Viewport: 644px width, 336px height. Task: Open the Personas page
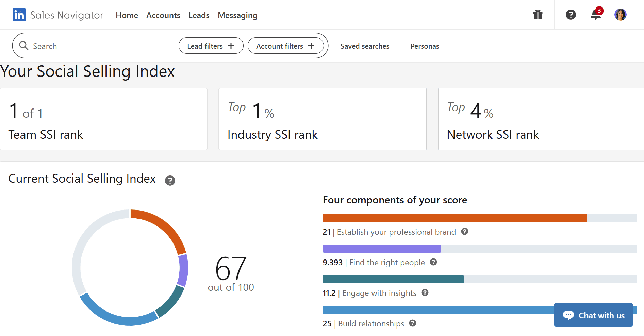click(x=425, y=46)
